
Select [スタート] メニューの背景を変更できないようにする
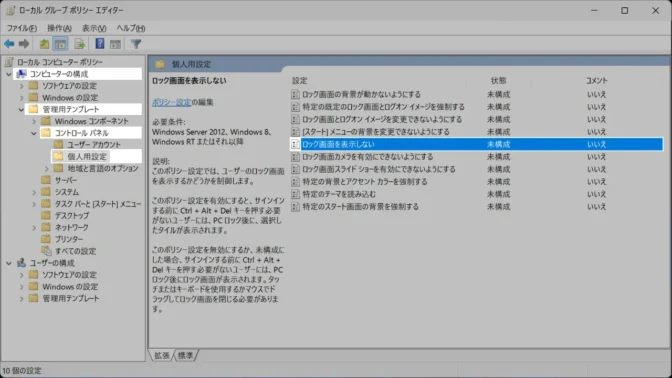(x=376, y=132)
